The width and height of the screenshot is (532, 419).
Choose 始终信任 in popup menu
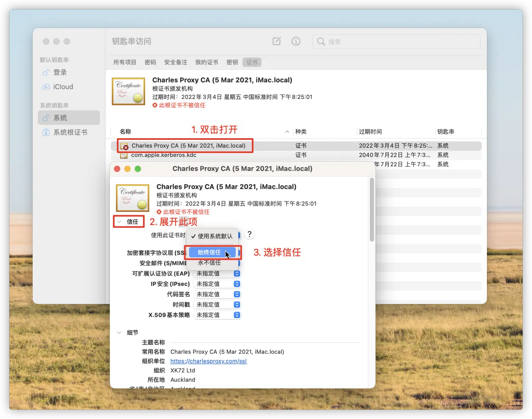(212, 252)
